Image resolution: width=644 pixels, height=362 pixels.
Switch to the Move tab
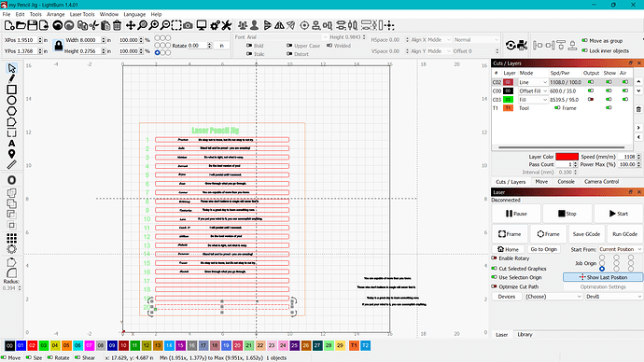(541, 181)
